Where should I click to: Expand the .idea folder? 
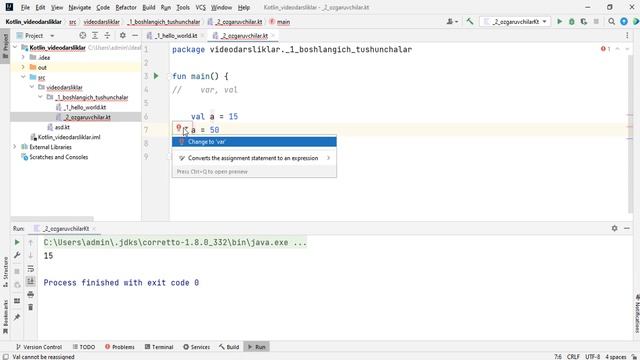point(23,57)
